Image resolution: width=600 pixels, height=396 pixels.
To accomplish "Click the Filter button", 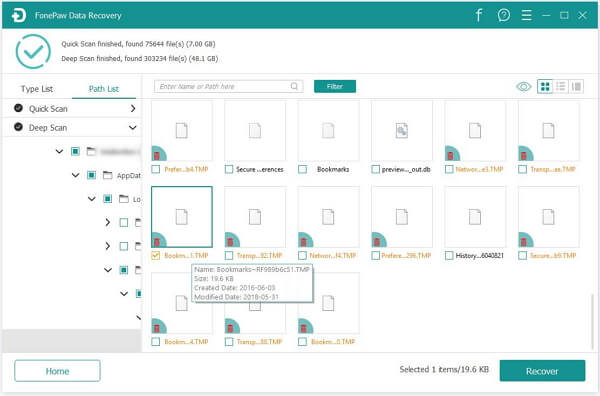I will click(335, 86).
